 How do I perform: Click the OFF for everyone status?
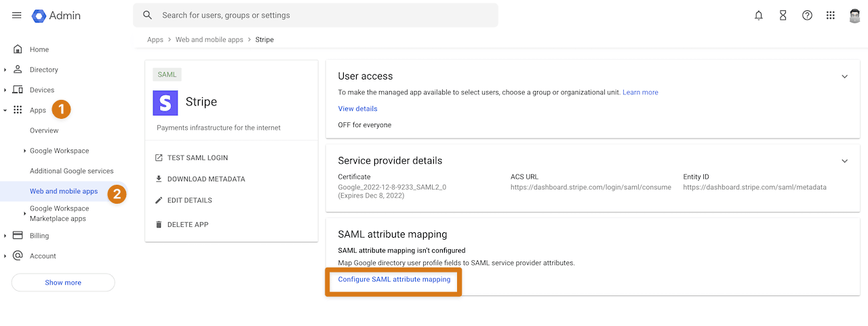pyautogui.click(x=364, y=125)
